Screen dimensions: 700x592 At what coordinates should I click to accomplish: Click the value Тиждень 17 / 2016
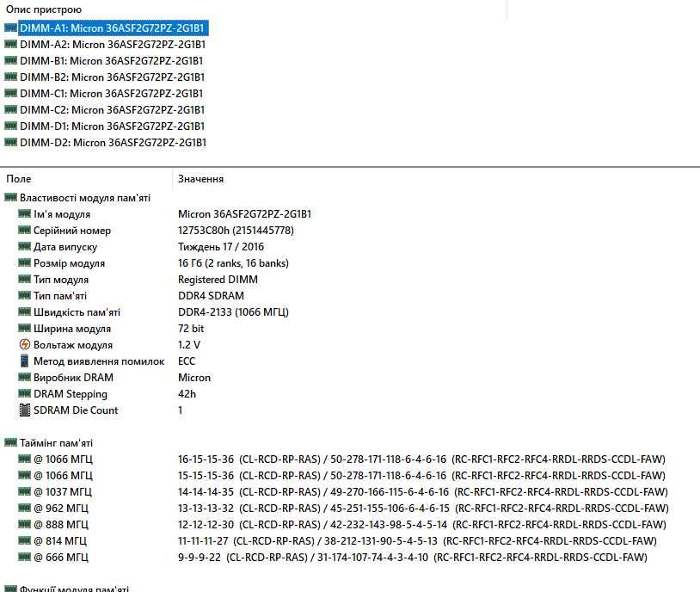[221, 247]
